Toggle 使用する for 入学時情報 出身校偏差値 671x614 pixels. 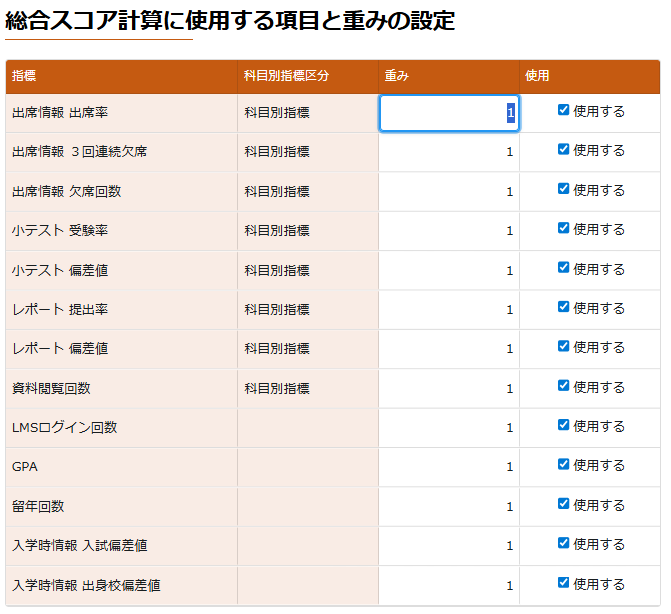click(x=564, y=583)
